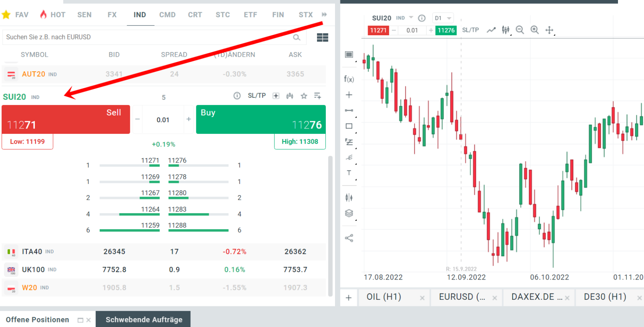Click the zoom out magnifier on the chart
Image resolution: width=644 pixels, height=327 pixels.
tap(520, 30)
